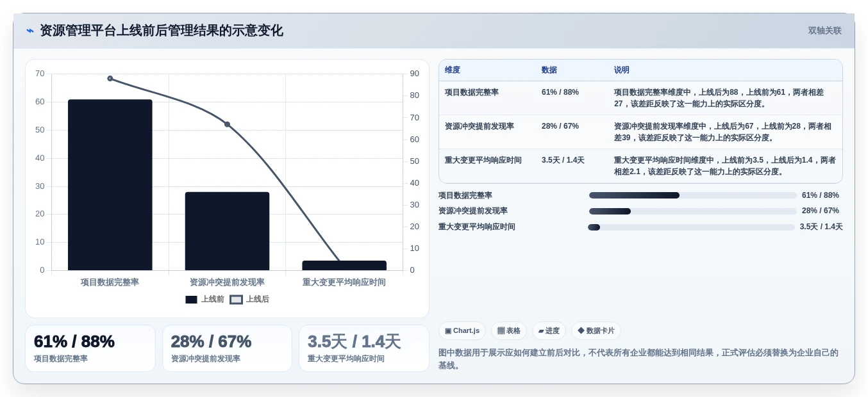The image size is (868, 397).
Task: Click the chart title 资源管理平台上线前后管理结果的示意变化
Action: [161, 31]
